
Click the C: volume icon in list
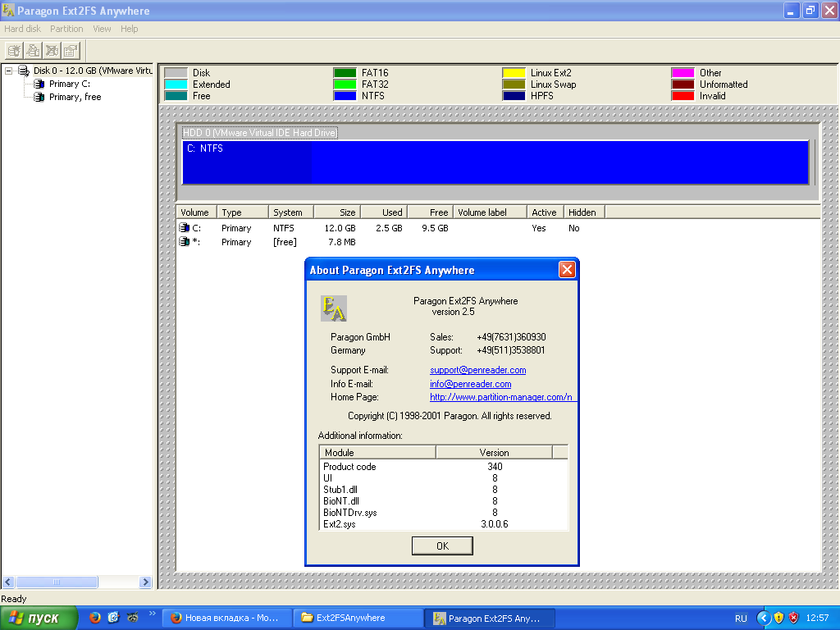[185, 228]
